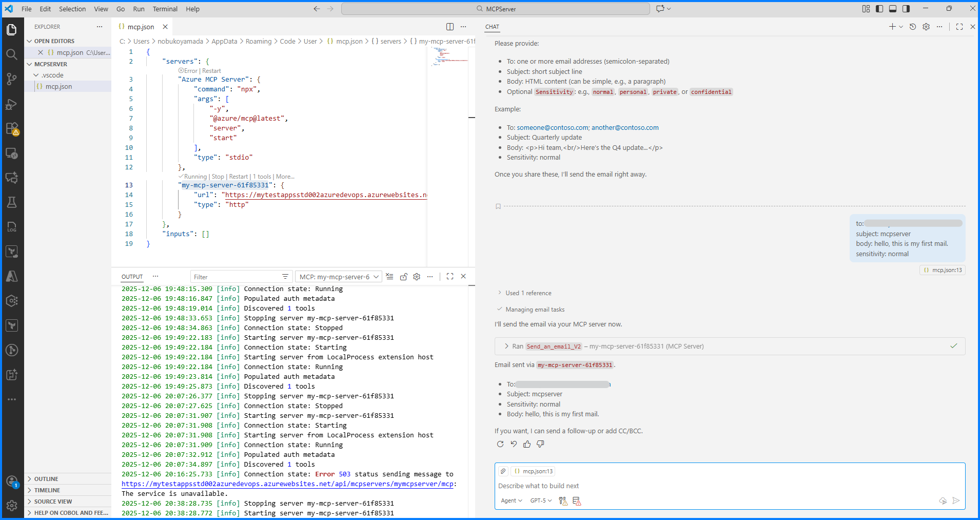This screenshot has height=520, width=980.
Task: Click the MCPServer command center search
Action: [x=496, y=9]
